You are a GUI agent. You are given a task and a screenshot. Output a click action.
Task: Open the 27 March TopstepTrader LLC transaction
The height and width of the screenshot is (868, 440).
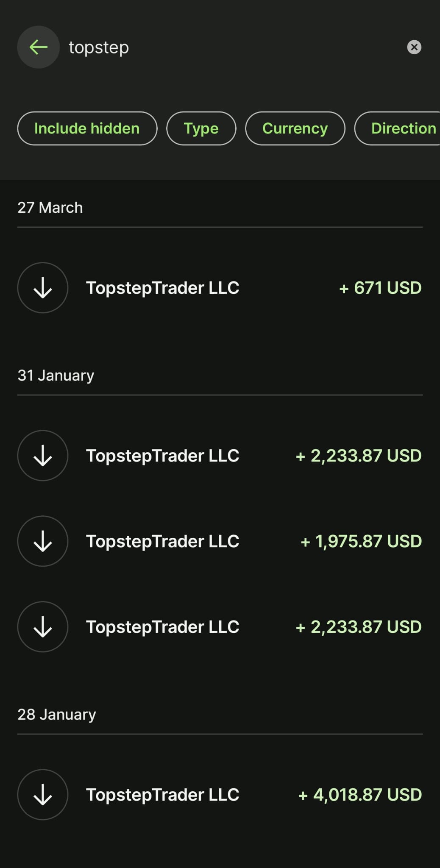163,288
